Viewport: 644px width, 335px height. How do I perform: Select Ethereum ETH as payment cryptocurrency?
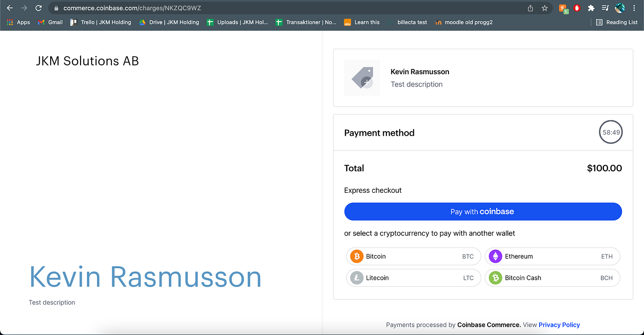[x=552, y=256]
